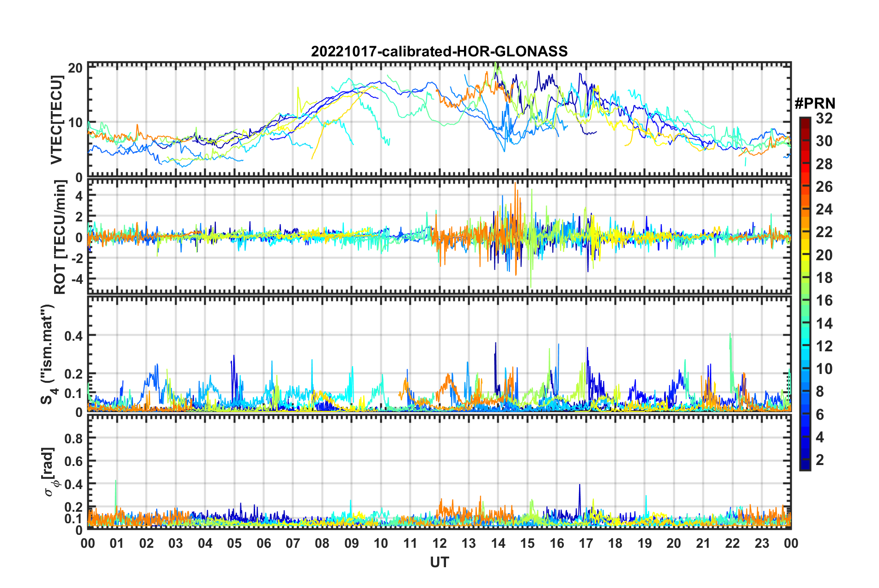
Task: Click ROT axis tick label 4
Action: (79, 196)
